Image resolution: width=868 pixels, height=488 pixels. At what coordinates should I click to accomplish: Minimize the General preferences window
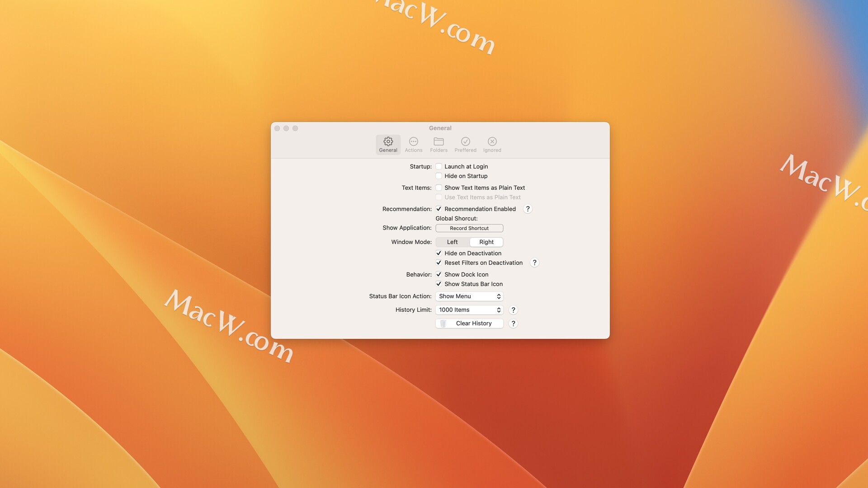click(286, 128)
